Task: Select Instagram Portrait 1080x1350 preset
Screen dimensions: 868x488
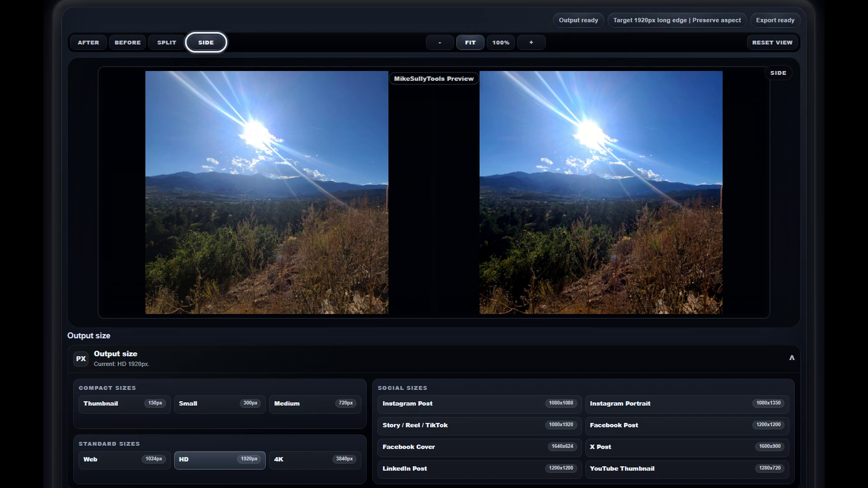Action: tap(687, 404)
